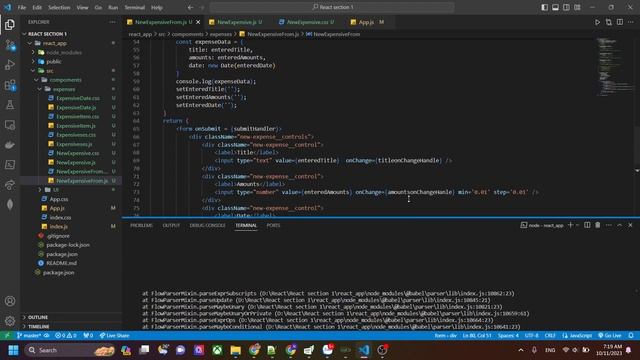This screenshot has width=640, height=360.
Task: Expand the public folder
Action: (x=33, y=62)
